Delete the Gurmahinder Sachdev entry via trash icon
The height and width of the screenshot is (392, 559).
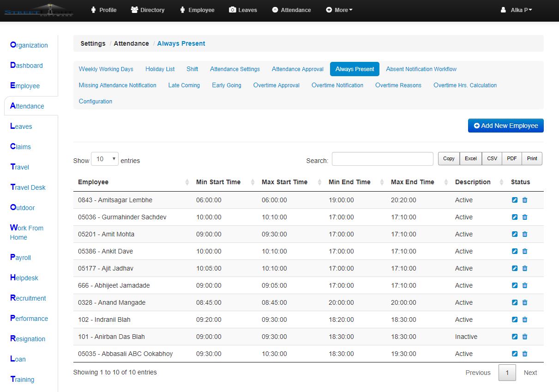pyautogui.click(x=525, y=217)
